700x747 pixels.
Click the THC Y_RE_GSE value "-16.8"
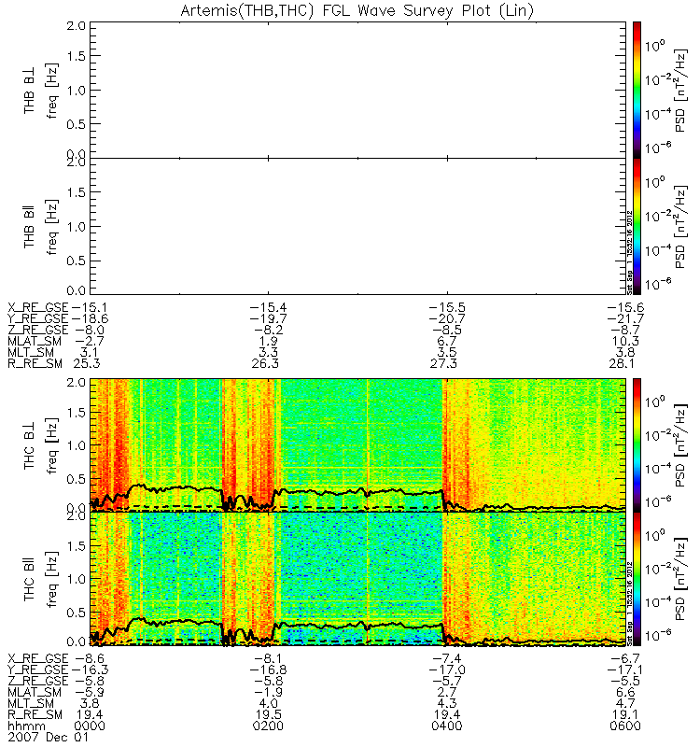(x=268, y=669)
